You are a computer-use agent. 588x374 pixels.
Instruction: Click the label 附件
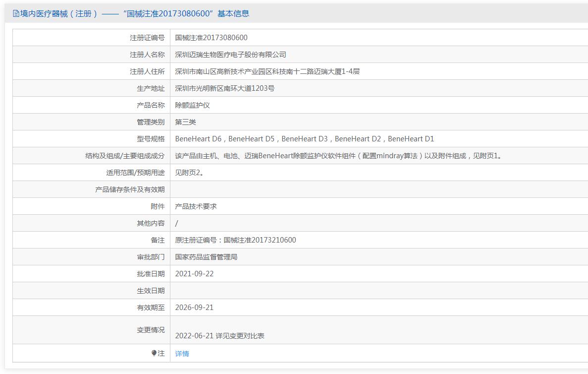(158, 206)
